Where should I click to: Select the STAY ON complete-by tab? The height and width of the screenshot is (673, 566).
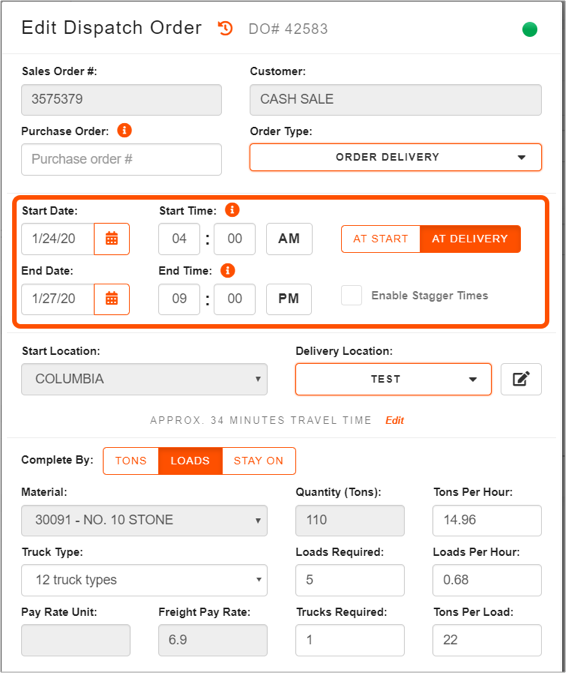(259, 461)
